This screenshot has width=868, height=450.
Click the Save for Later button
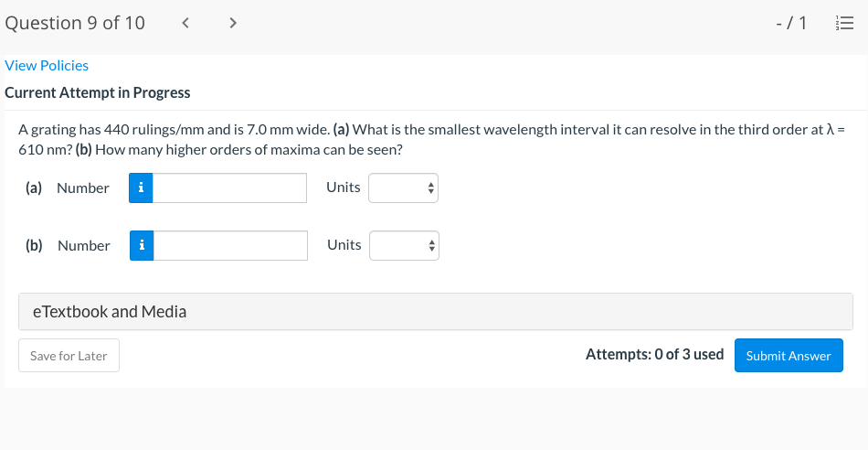pos(69,355)
